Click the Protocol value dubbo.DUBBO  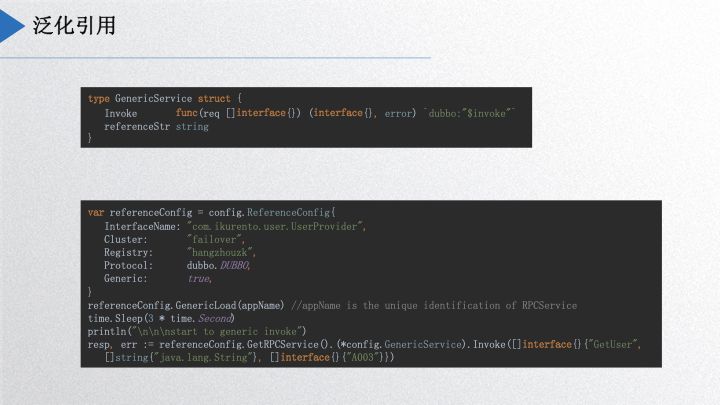click(217, 266)
